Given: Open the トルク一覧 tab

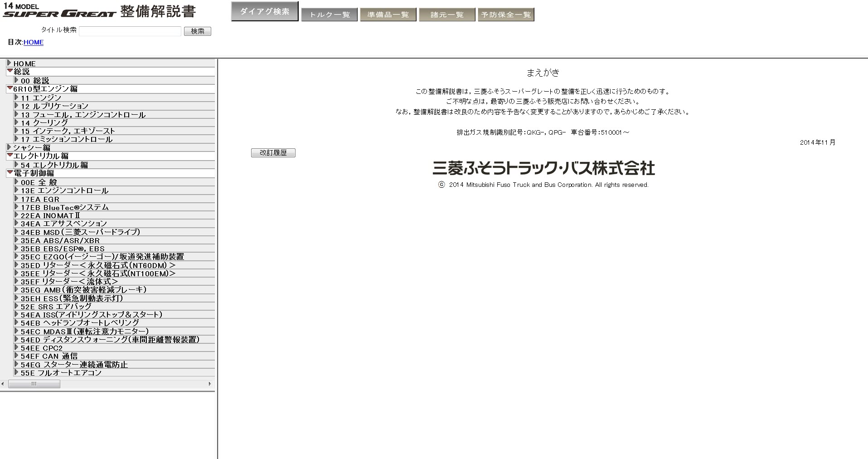Looking at the screenshot, I should point(329,15).
